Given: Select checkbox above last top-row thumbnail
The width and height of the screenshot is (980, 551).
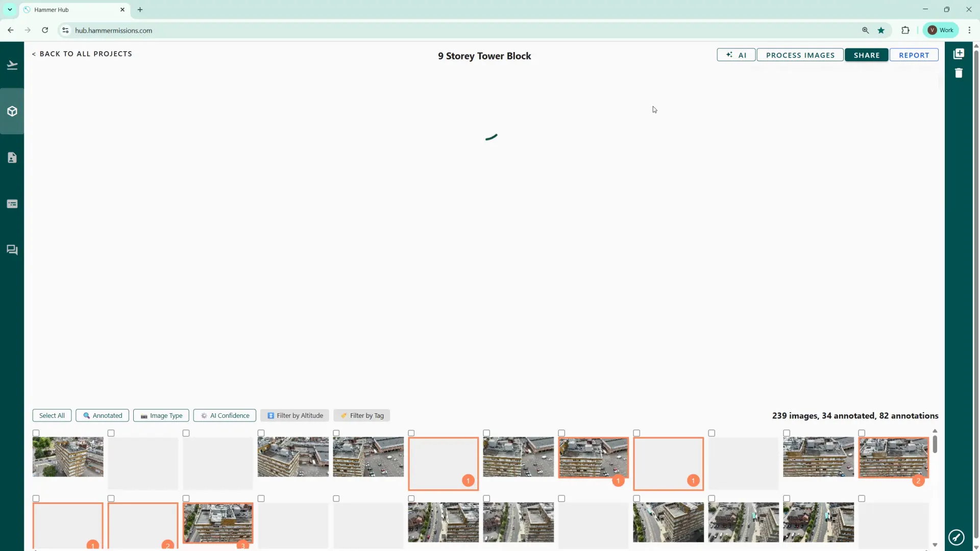Looking at the screenshot, I should (x=862, y=433).
